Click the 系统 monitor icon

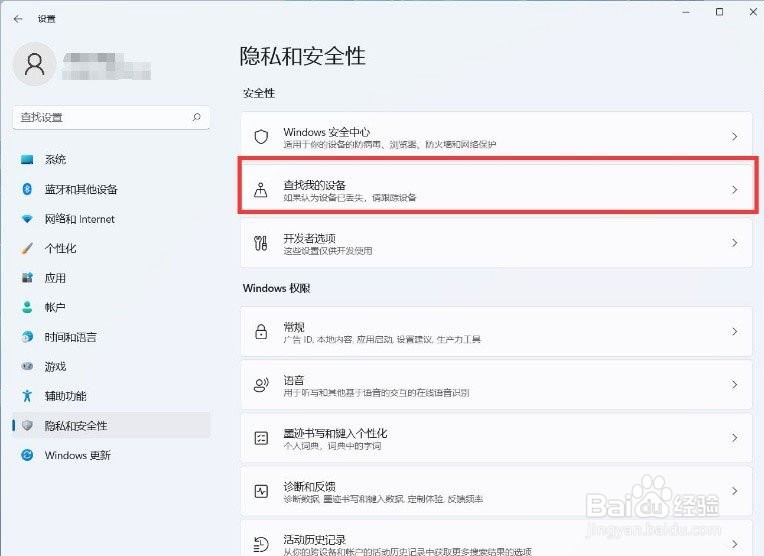click(x=27, y=159)
